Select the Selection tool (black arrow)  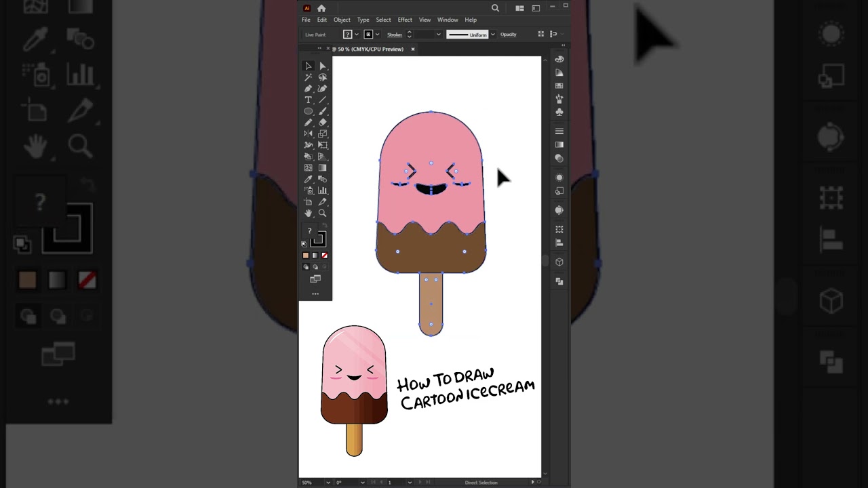coord(308,66)
